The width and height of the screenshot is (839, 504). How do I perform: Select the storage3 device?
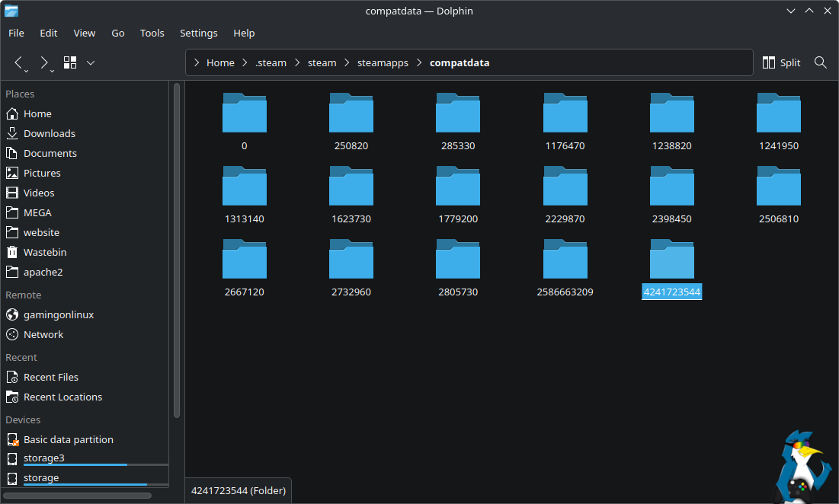pos(43,458)
